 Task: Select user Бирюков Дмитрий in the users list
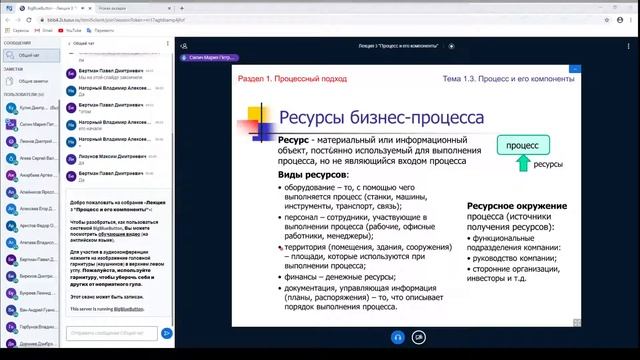tap(31, 276)
